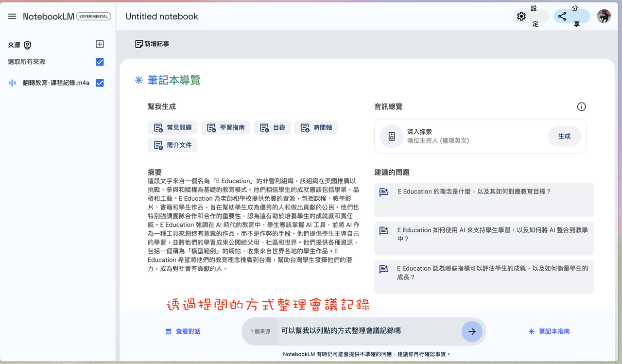
Task: Generate a 目錄 table of contents
Action: pos(273,128)
